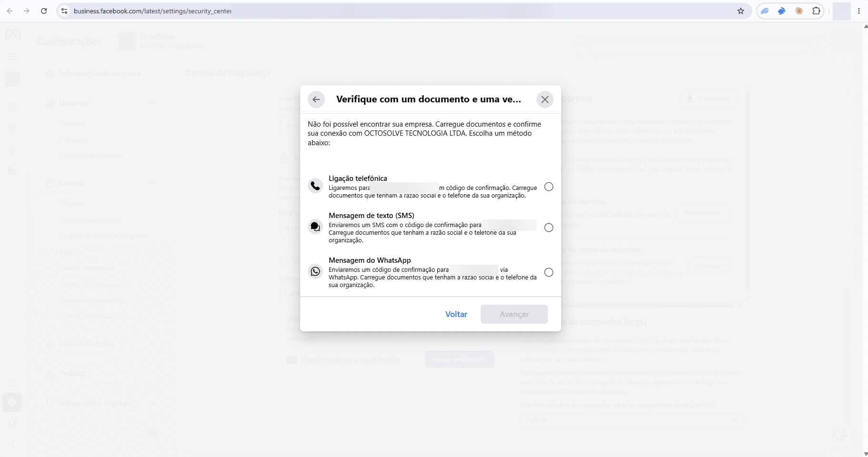Image resolution: width=868 pixels, height=457 pixels.
Task: Open the Padrão dropdown at the bottom
Action: (632, 420)
